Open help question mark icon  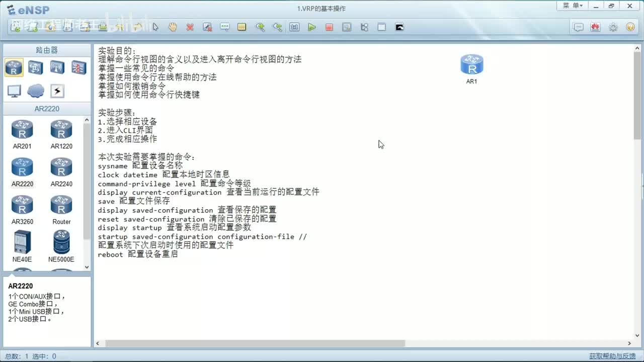(x=630, y=28)
